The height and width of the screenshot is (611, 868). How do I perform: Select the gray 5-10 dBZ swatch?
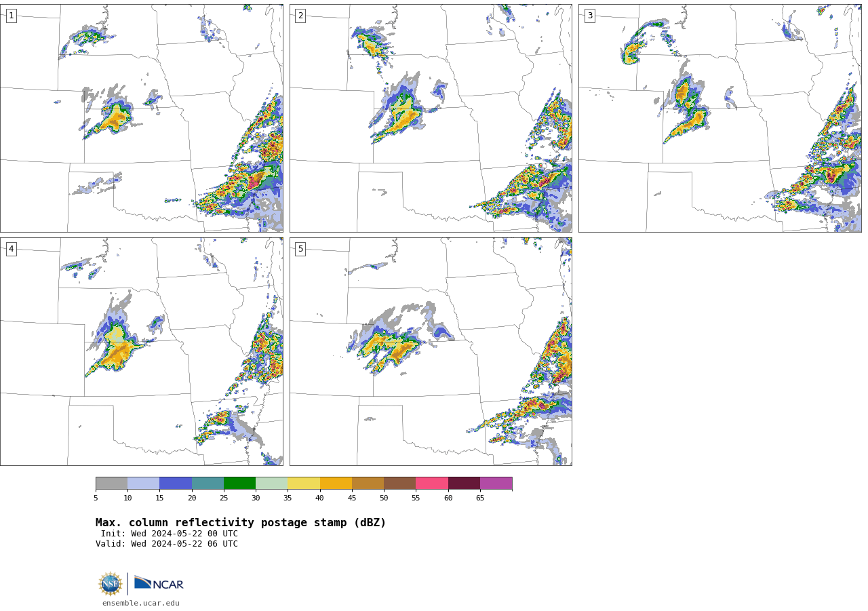(x=111, y=484)
